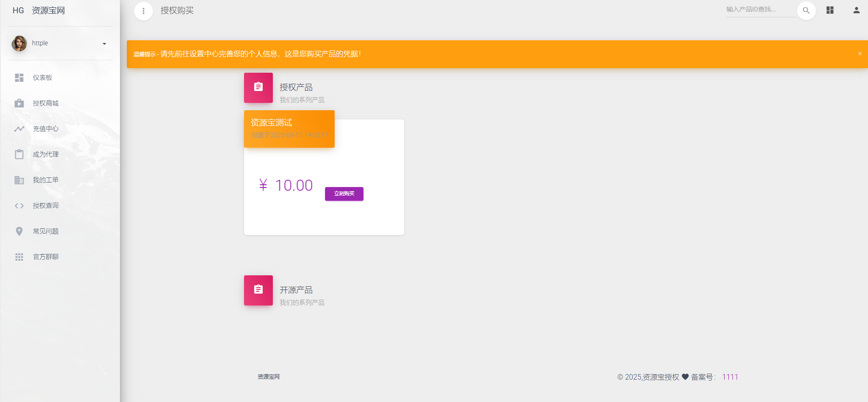The height and width of the screenshot is (402, 868).
Task: Go to 授权商城 menu item
Action: tap(46, 103)
